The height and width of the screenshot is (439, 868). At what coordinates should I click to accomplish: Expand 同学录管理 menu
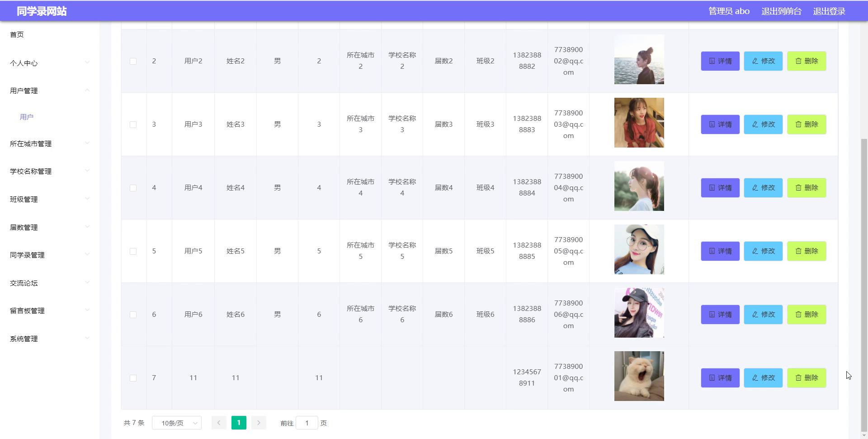pos(50,255)
